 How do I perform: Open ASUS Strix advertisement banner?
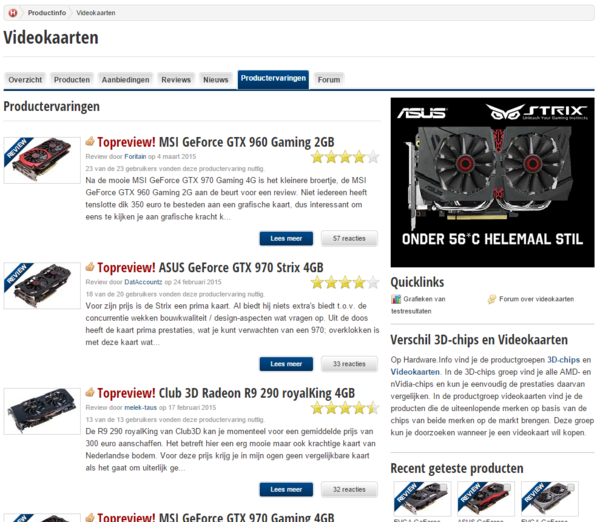[x=492, y=182]
